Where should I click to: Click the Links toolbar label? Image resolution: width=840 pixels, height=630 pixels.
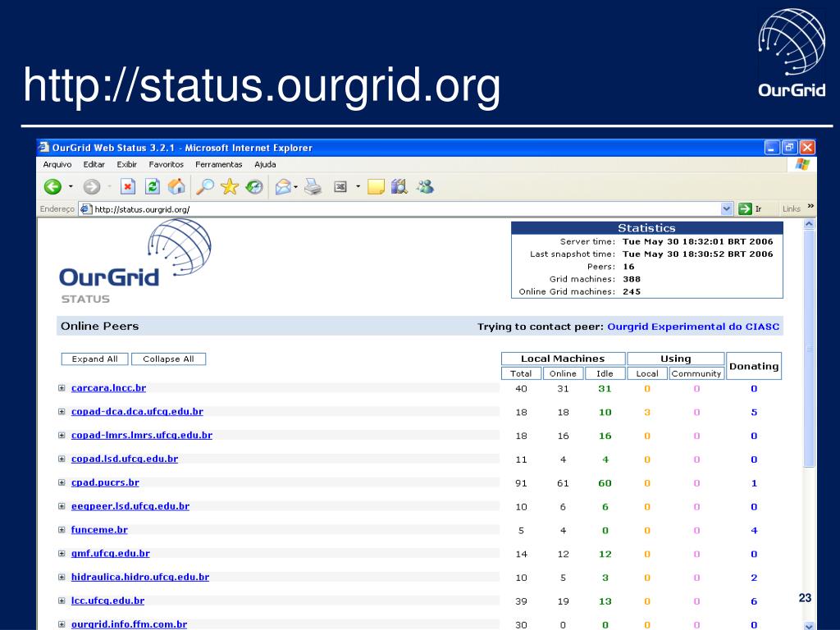792,209
